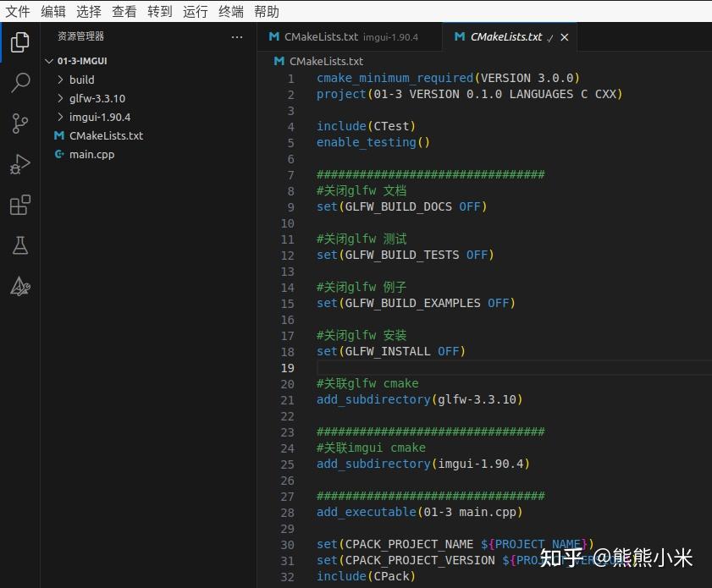Open the 终端 menu
This screenshot has height=588, width=712.
(x=229, y=11)
